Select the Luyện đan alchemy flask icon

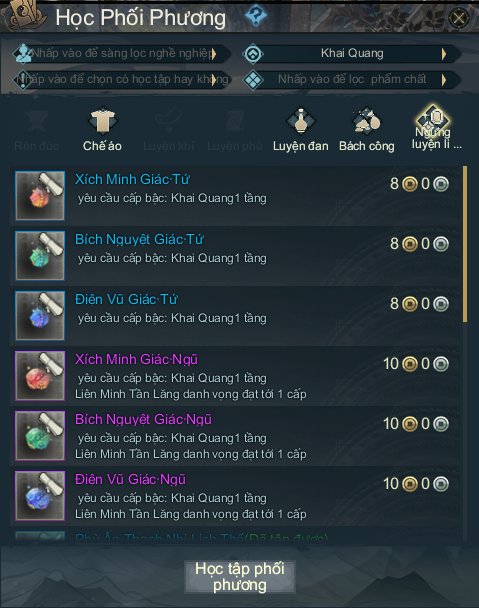301,120
